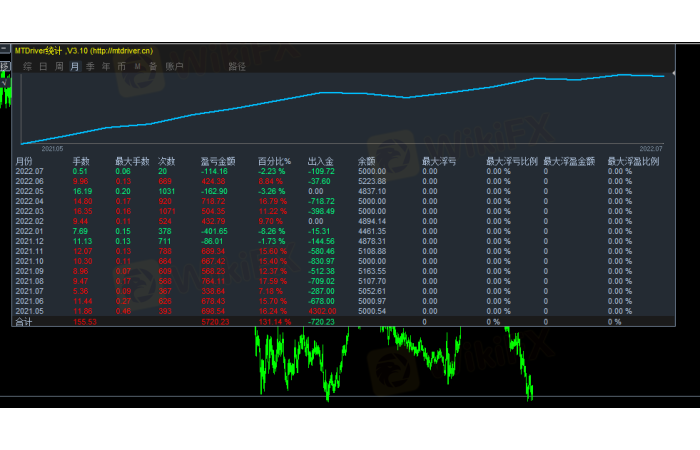700x450 pixels.
Task: Switch to the 日 daily tab
Action: (43, 67)
